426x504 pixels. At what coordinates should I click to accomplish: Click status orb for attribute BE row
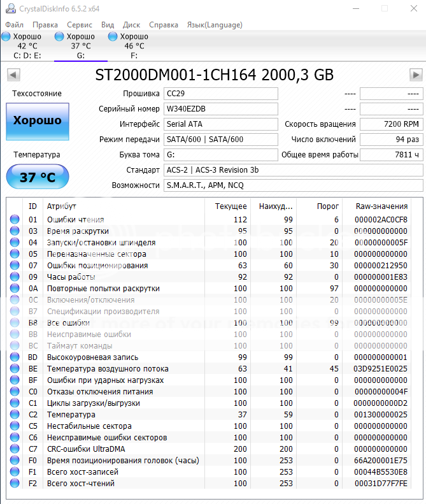(15, 369)
